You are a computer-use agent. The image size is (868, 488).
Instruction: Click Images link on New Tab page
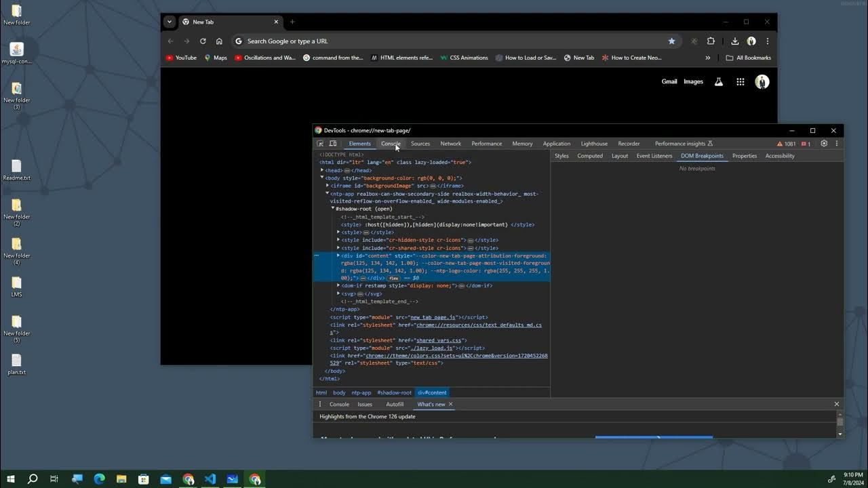[x=693, y=81]
